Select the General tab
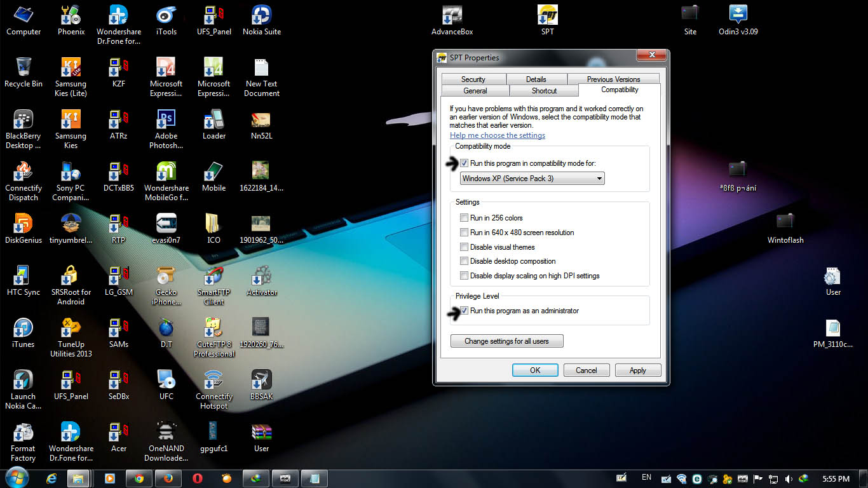The image size is (868, 488). tap(475, 91)
